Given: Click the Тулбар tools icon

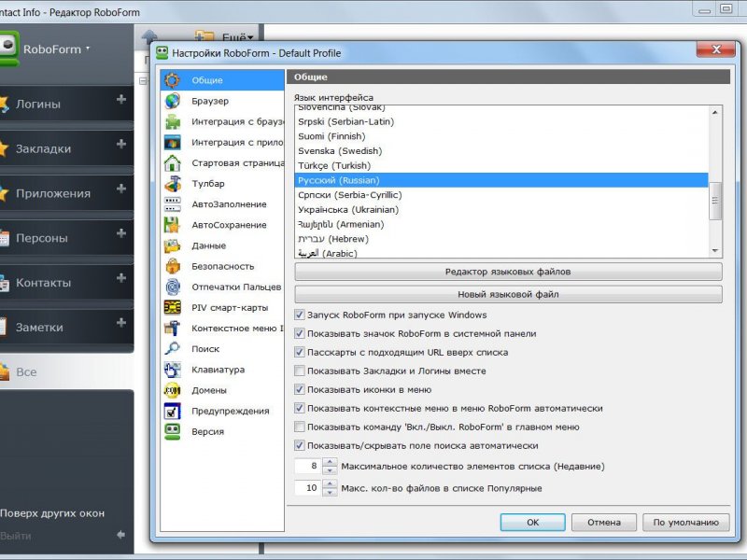Looking at the screenshot, I should click(x=173, y=183).
